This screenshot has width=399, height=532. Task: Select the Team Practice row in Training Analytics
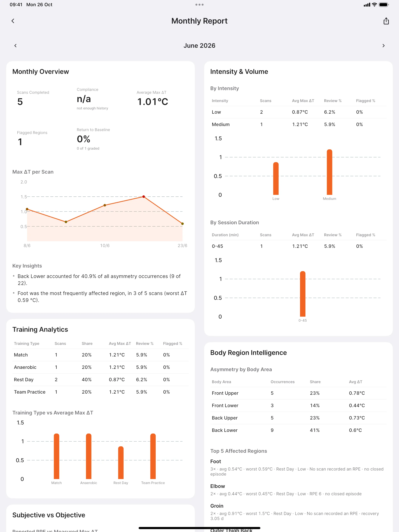101,392
